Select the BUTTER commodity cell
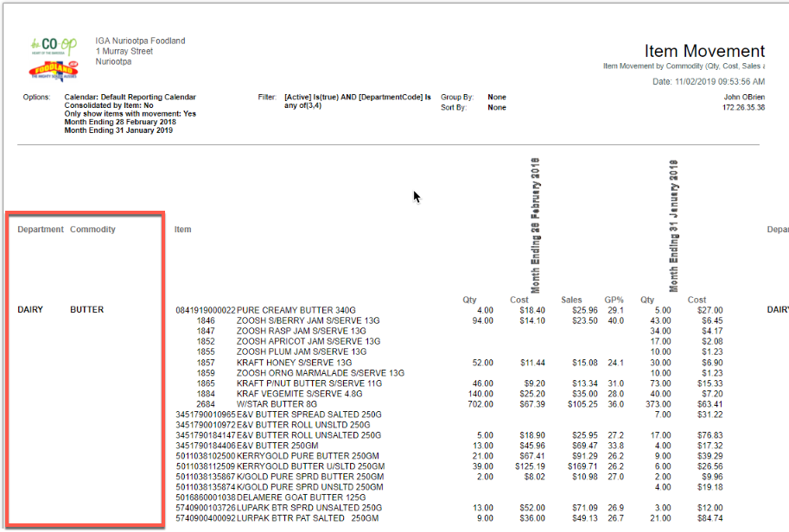The image size is (789, 532). click(87, 310)
